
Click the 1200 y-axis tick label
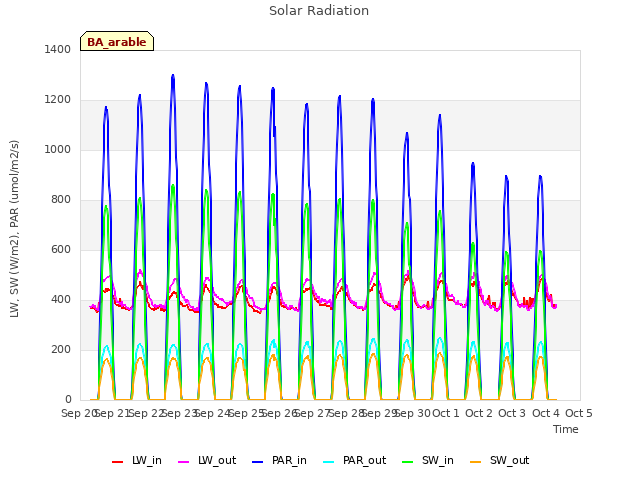(58, 100)
